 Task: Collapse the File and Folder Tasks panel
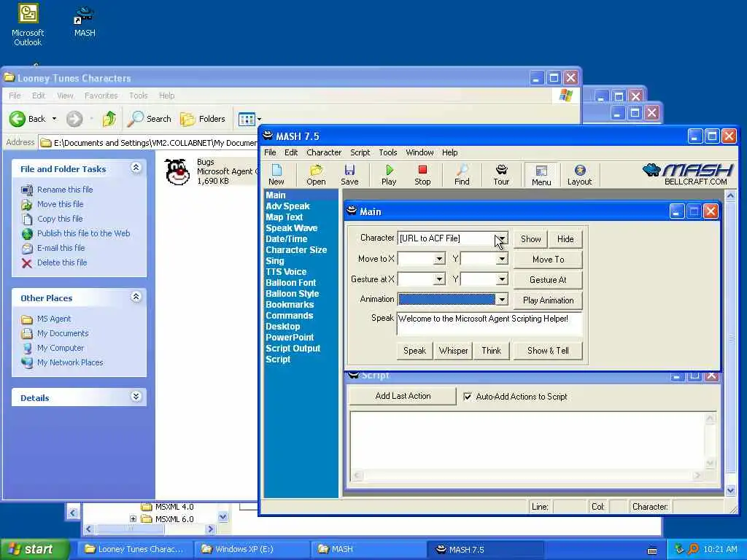click(x=136, y=168)
